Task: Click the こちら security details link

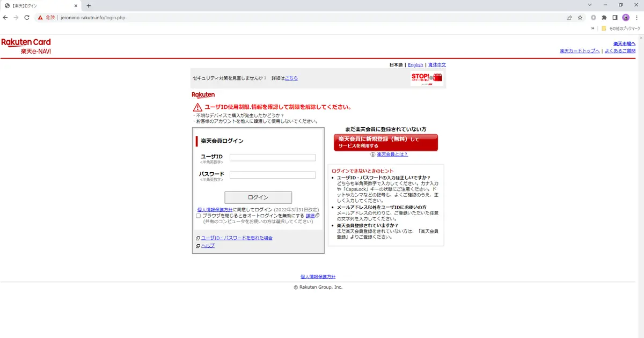Action: 291,78
